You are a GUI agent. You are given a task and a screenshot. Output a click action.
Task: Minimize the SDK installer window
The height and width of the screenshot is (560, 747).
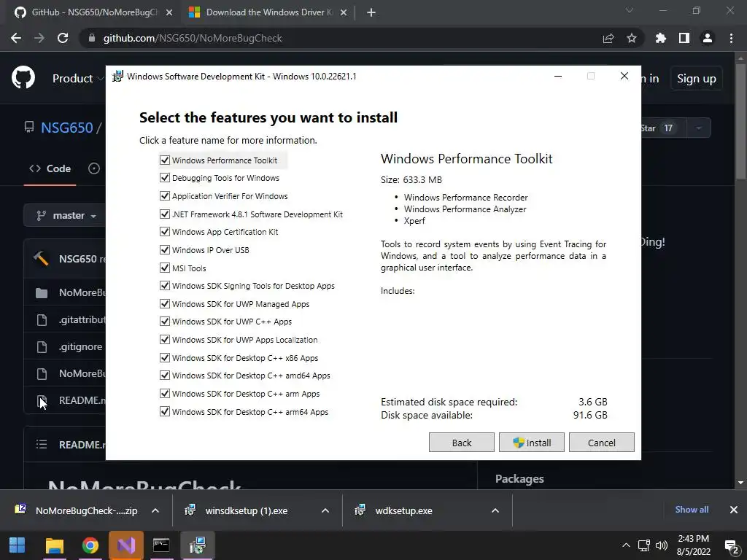point(558,76)
